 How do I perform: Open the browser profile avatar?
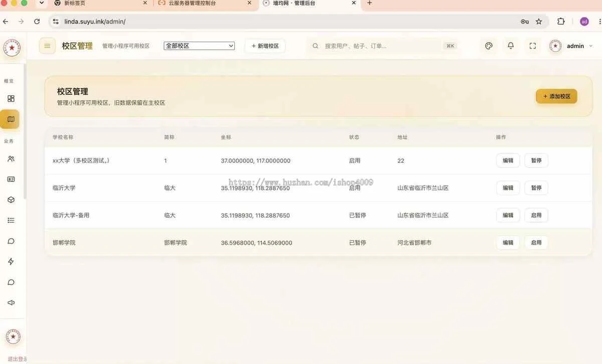click(x=584, y=22)
